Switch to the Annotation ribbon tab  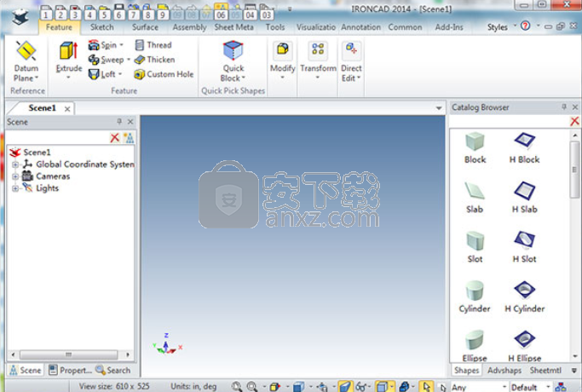pyautogui.click(x=360, y=27)
